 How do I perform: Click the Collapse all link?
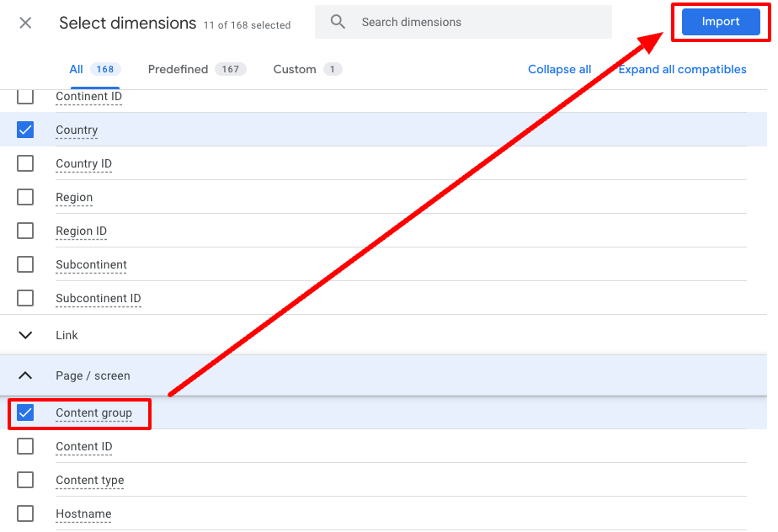pyautogui.click(x=559, y=69)
